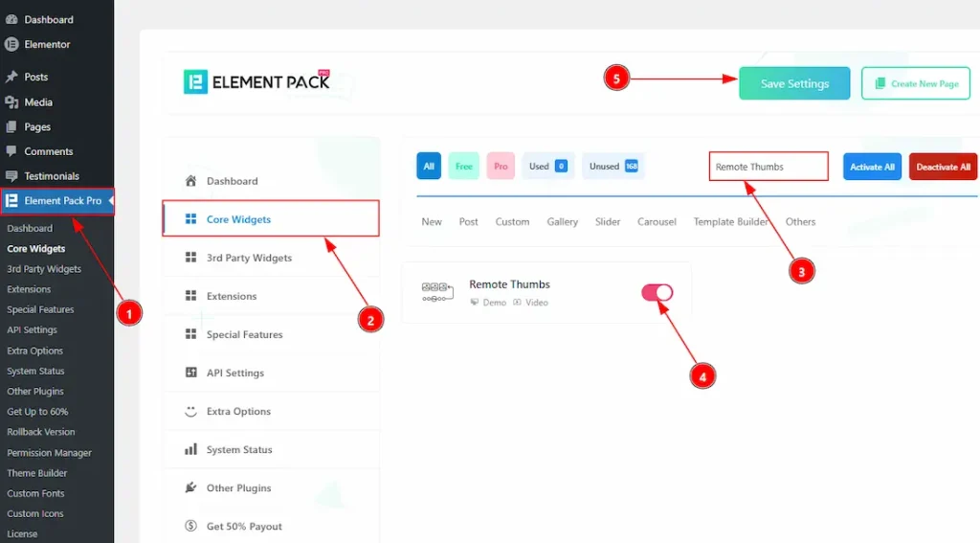Viewport: 980px width, 543px height.
Task: Switch to the Carousel category tab
Action: 657,222
